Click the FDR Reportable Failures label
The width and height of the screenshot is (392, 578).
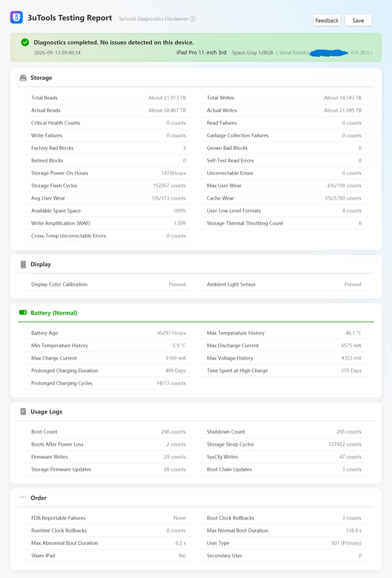pyautogui.click(x=58, y=518)
